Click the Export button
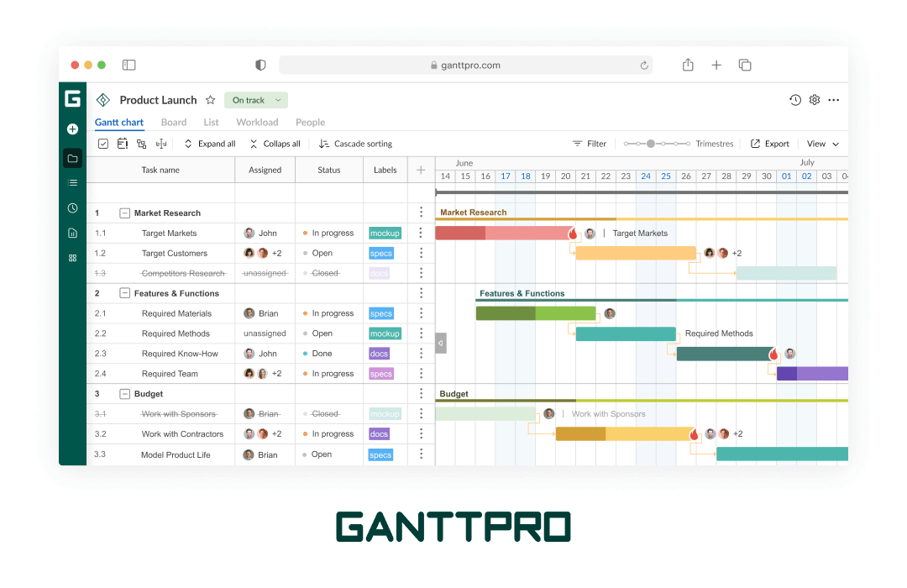 (x=769, y=143)
